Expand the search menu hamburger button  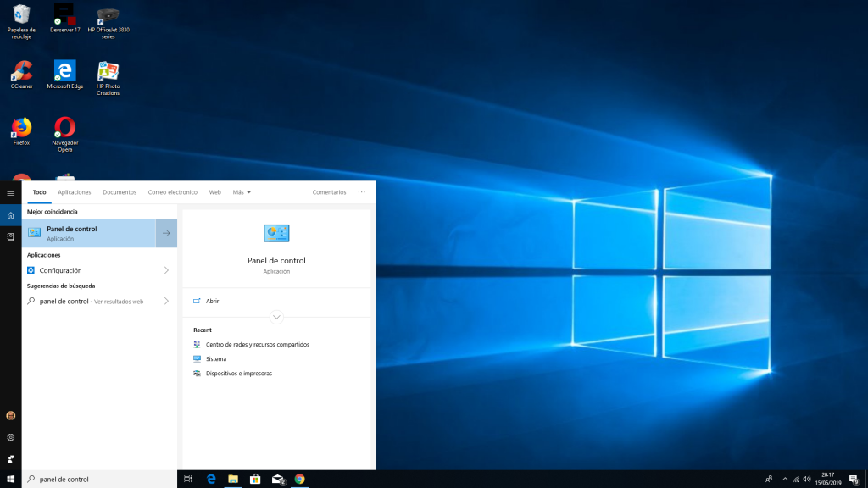(x=11, y=193)
